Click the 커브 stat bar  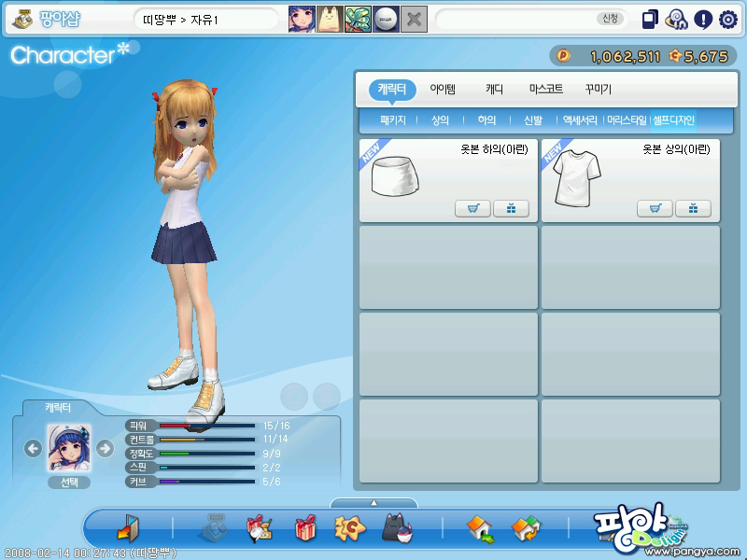[207, 482]
